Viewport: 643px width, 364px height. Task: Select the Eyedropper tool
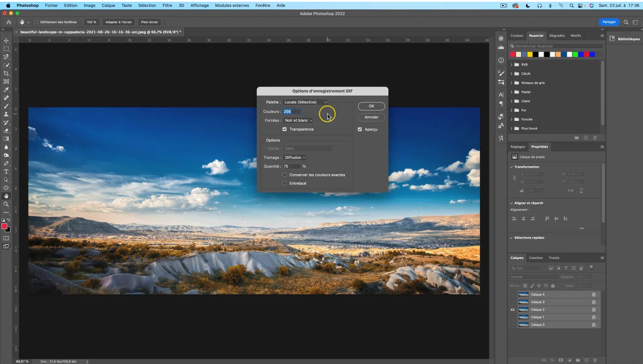(6, 90)
